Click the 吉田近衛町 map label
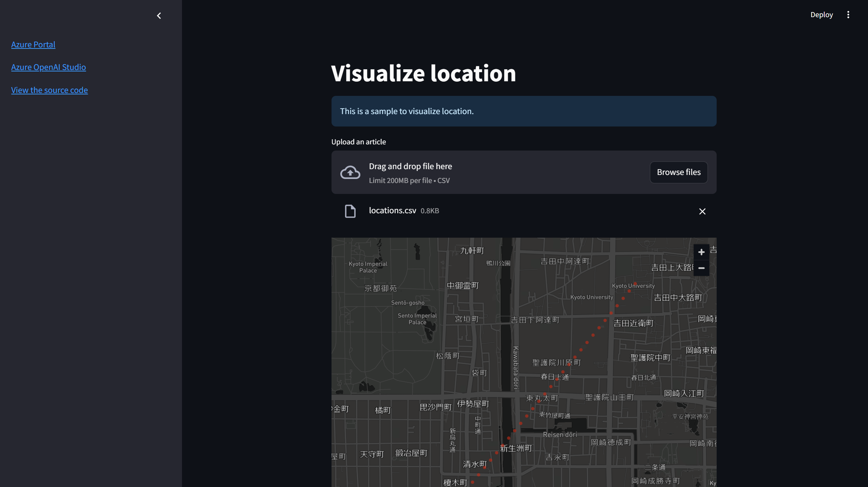The height and width of the screenshot is (487, 868). pyautogui.click(x=633, y=323)
